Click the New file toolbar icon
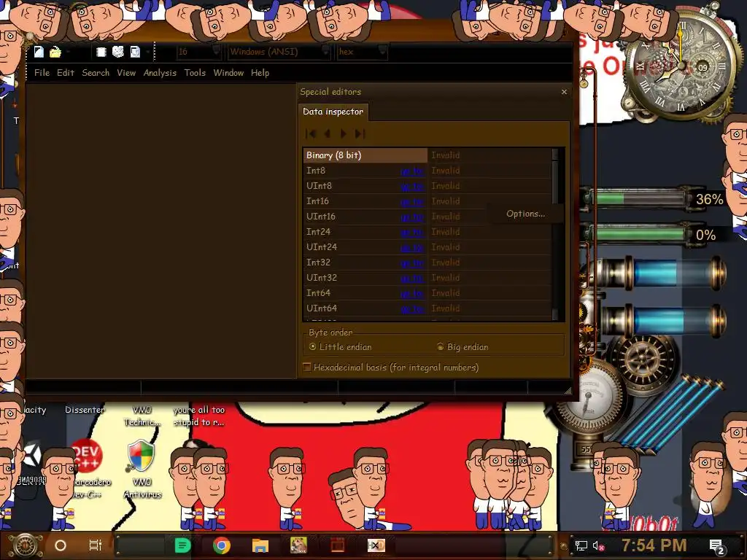 pyautogui.click(x=39, y=52)
